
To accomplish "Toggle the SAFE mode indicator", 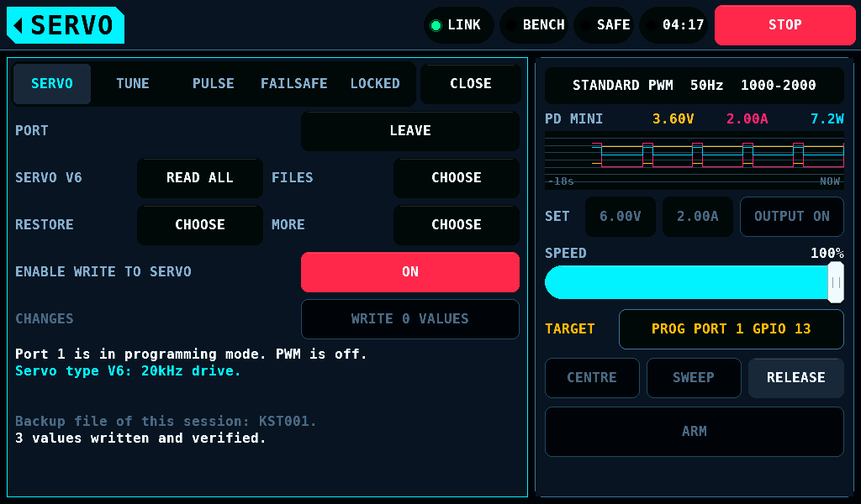I will click(604, 25).
